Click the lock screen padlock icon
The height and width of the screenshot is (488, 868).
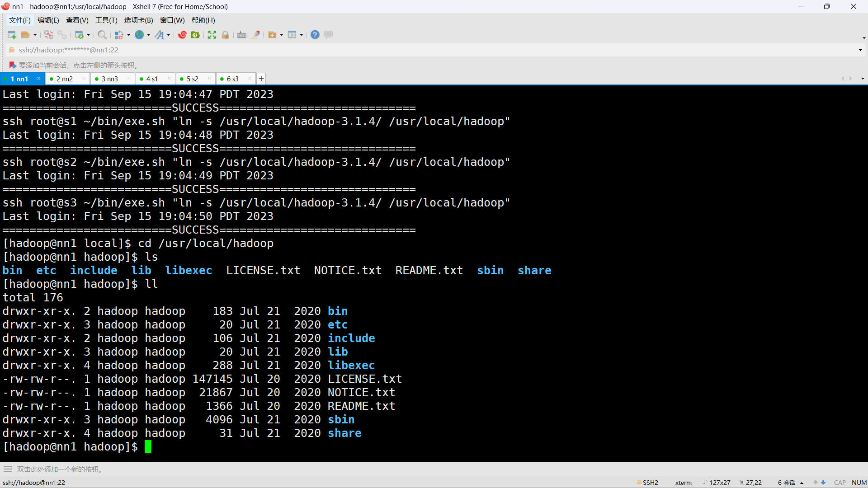225,35
